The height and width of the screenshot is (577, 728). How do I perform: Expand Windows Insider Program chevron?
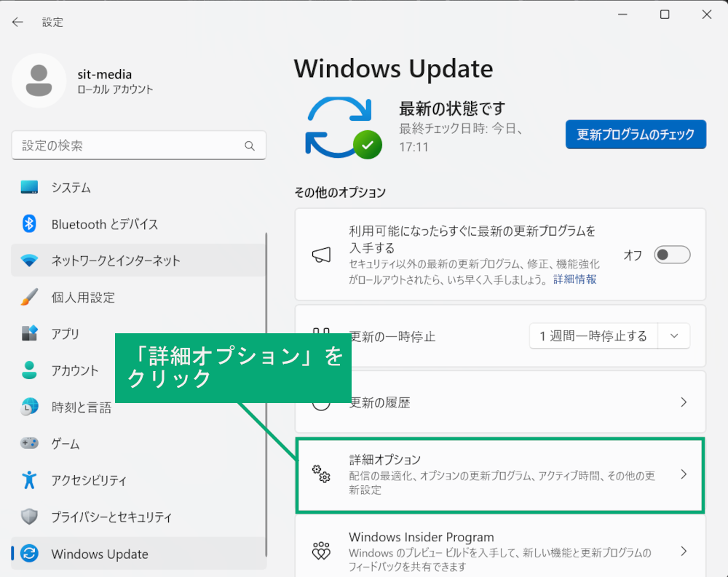tap(684, 551)
